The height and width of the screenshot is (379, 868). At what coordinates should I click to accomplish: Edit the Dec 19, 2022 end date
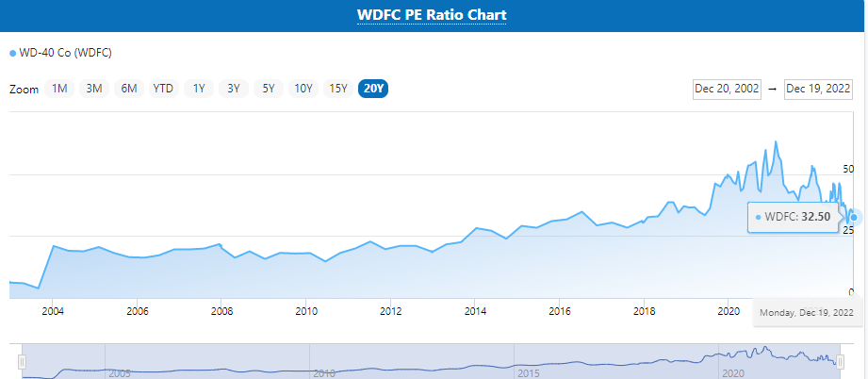pyautogui.click(x=818, y=90)
